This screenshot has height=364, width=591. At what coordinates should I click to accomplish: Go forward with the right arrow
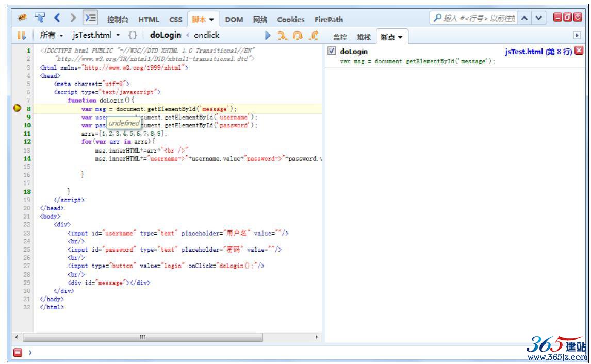pyautogui.click(x=73, y=18)
